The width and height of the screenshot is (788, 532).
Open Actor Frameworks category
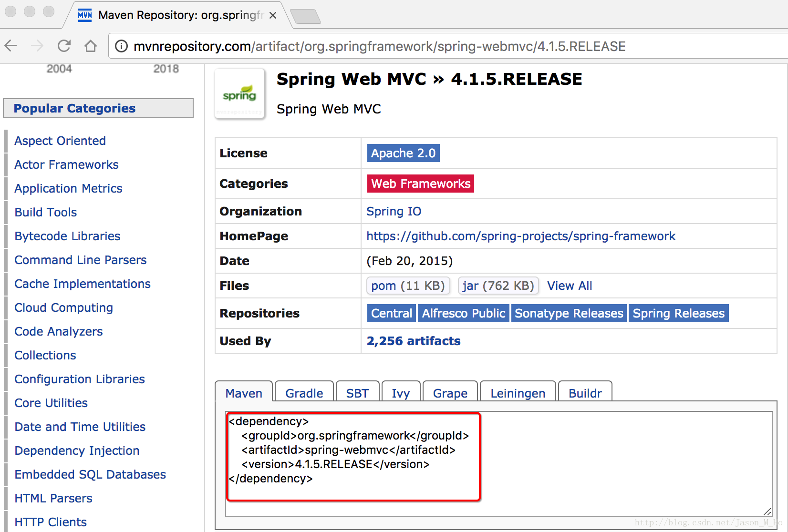pyautogui.click(x=66, y=164)
